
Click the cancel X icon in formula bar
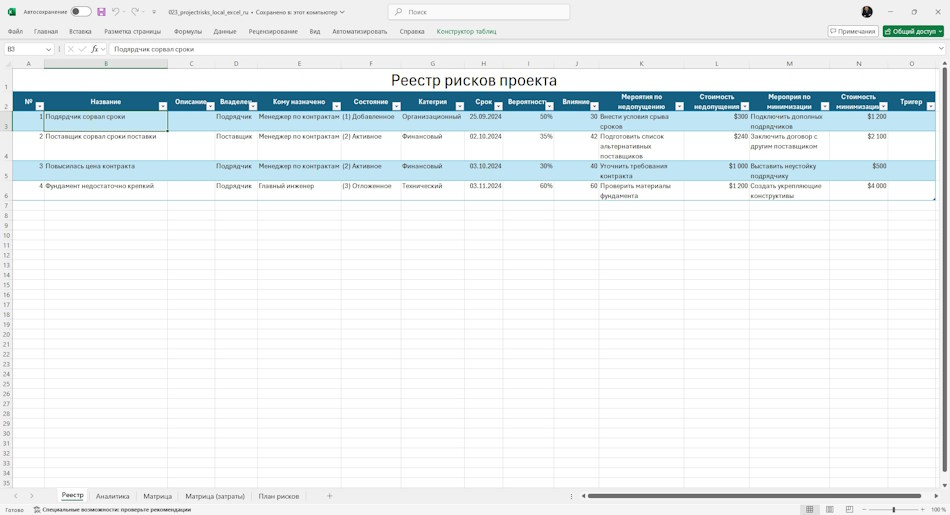[x=70, y=49]
